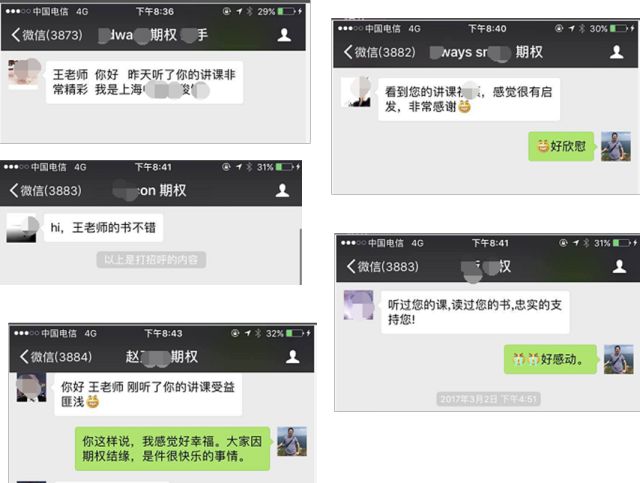Open contact profile icon in 下午8:36 chat

[284, 35]
